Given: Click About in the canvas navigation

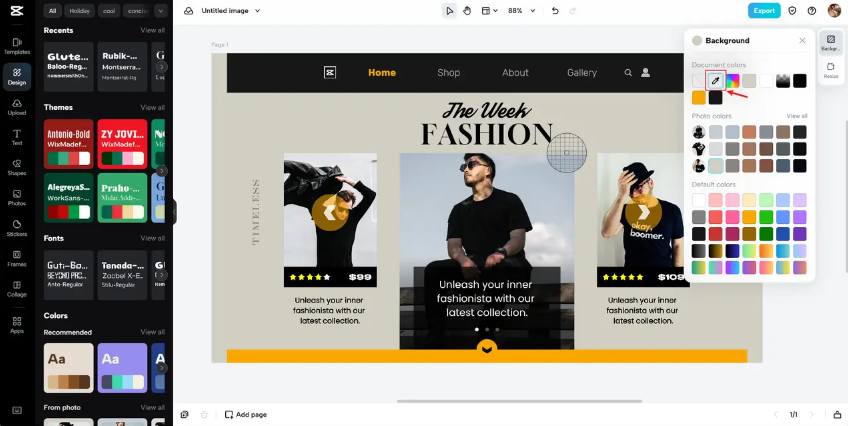Looking at the screenshot, I should (x=515, y=72).
